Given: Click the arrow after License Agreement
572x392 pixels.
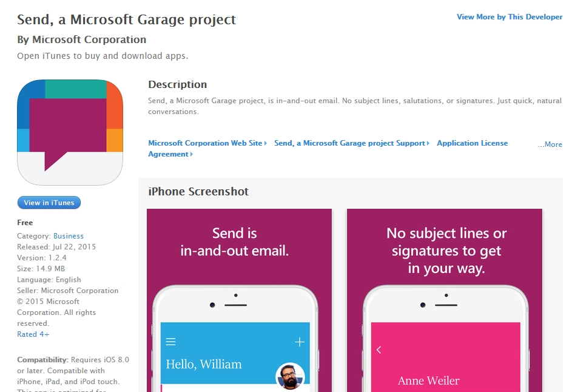Looking at the screenshot, I should tap(192, 155).
